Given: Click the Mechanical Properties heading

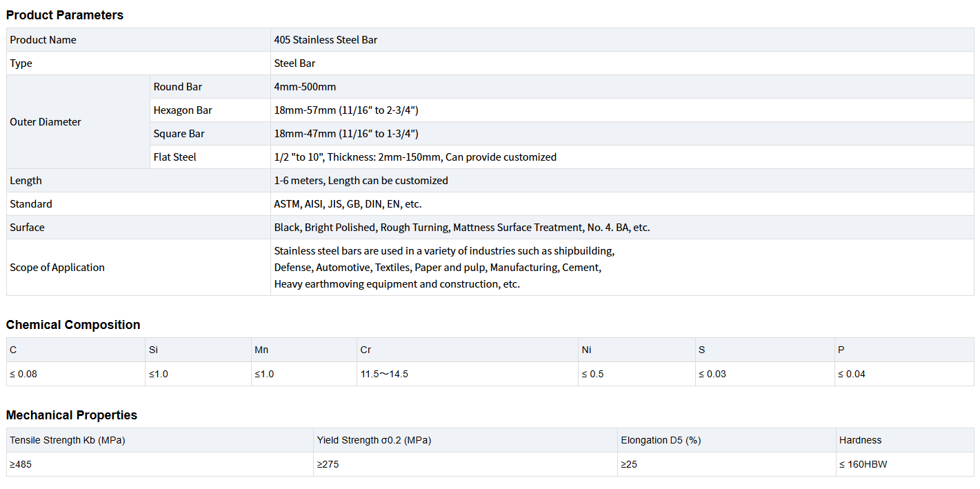Looking at the screenshot, I should (72, 415).
